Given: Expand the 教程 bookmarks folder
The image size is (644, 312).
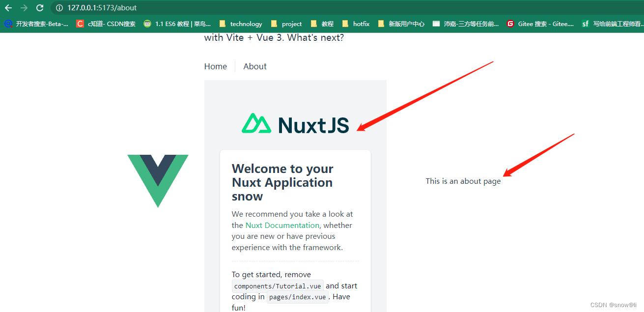Looking at the screenshot, I should (x=322, y=23).
